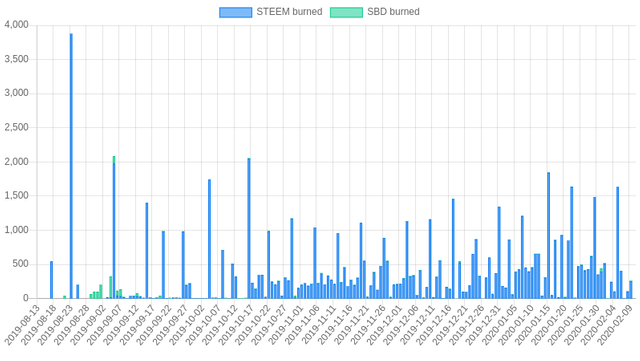Viewport: 640px width, 361px height.
Task: Click the x-axis date 2020-01-15
Action: pyautogui.click(x=533, y=325)
